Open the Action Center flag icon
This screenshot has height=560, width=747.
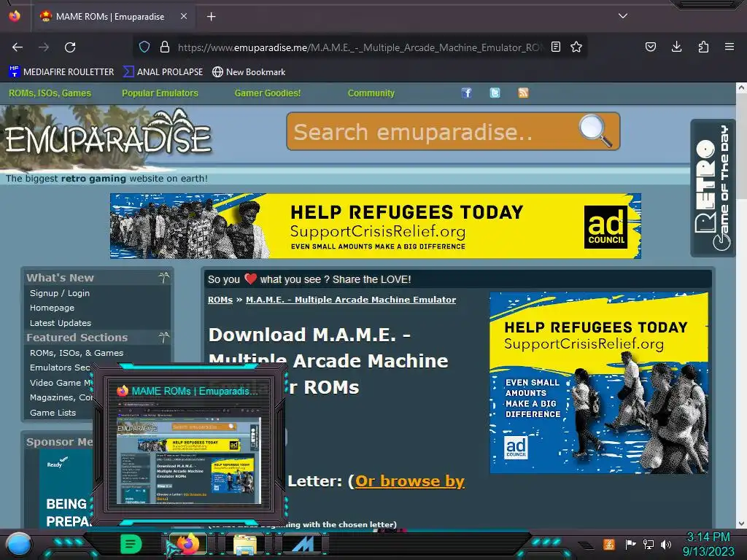click(630, 544)
